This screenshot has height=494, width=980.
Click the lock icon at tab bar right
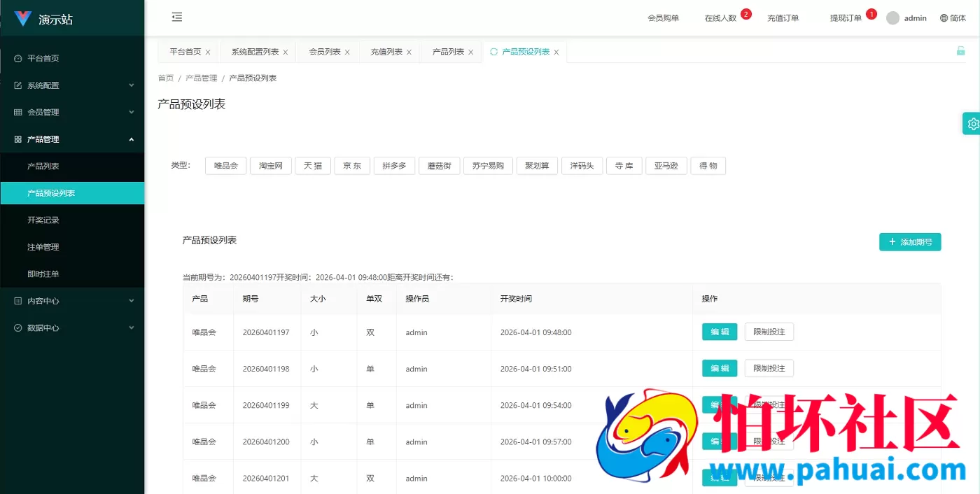click(961, 50)
